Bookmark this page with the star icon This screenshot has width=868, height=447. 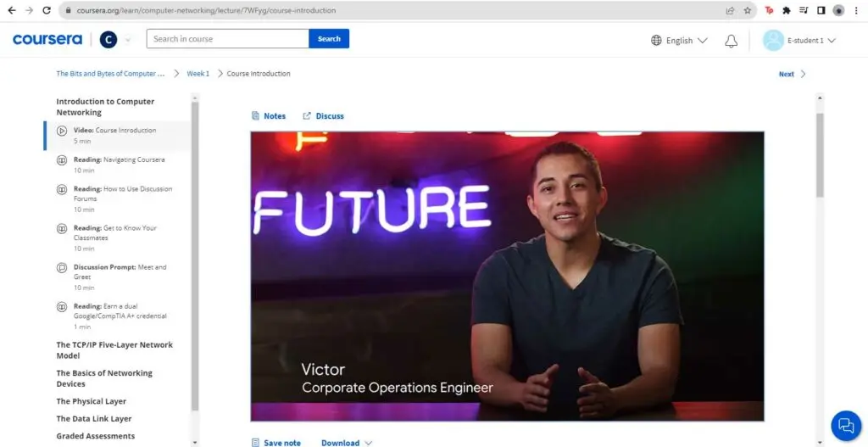tap(748, 10)
